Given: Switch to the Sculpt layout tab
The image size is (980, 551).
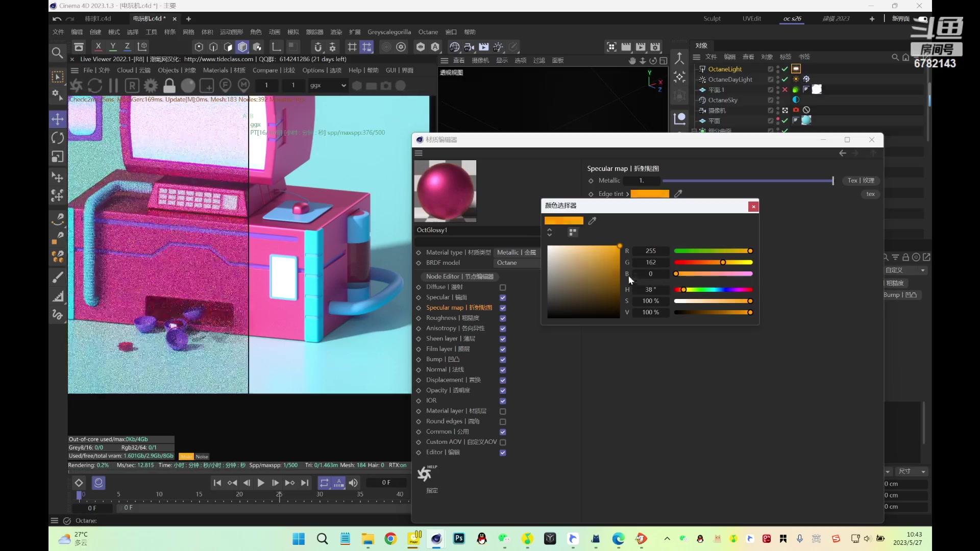Looking at the screenshot, I should [712, 19].
